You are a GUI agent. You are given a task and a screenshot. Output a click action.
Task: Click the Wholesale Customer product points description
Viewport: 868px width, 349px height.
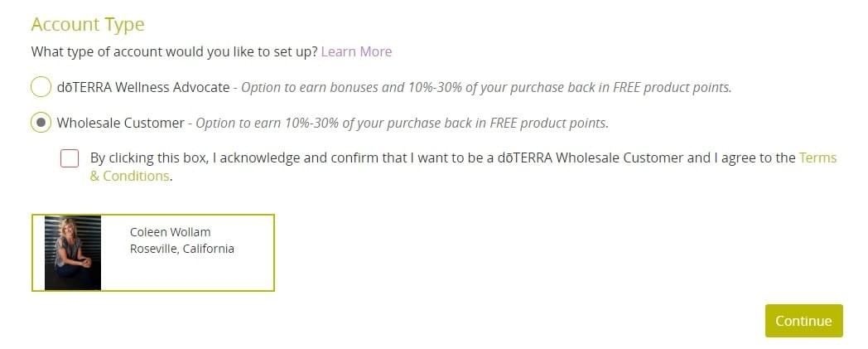coord(403,123)
